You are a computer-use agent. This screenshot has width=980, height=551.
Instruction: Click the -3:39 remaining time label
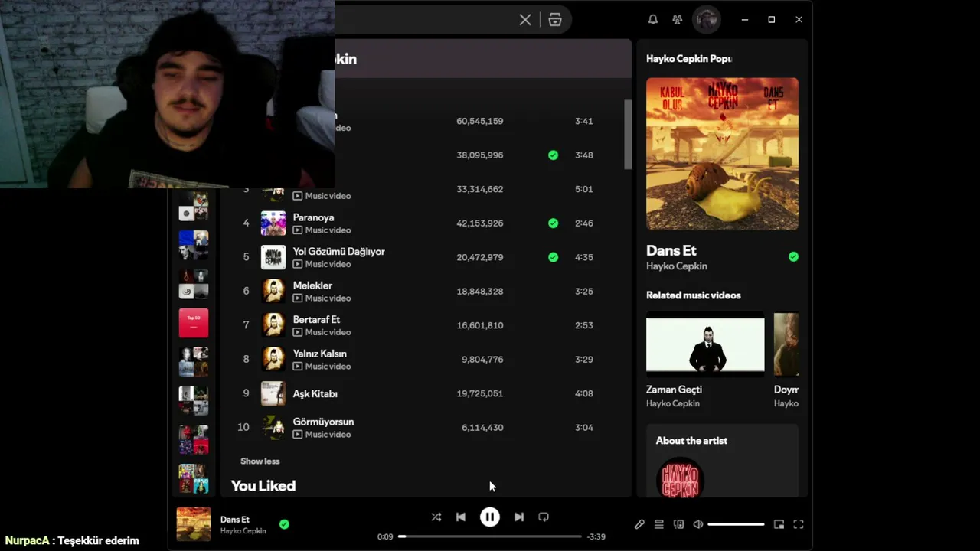(596, 536)
